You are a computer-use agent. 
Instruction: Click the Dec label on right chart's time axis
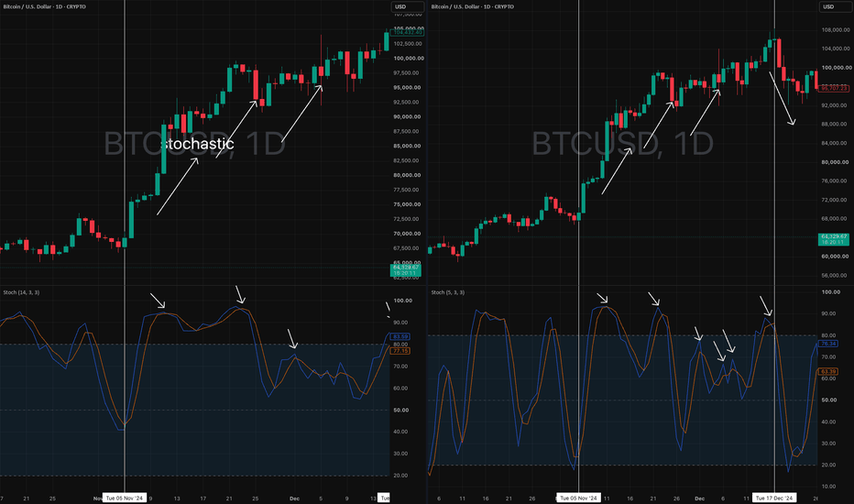699,499
